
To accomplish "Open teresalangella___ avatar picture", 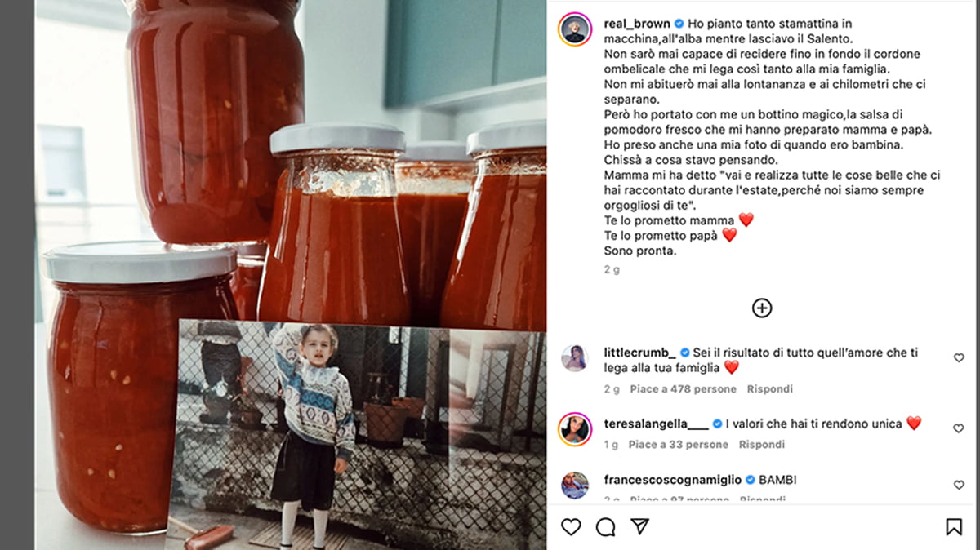I will pos(574,428).
